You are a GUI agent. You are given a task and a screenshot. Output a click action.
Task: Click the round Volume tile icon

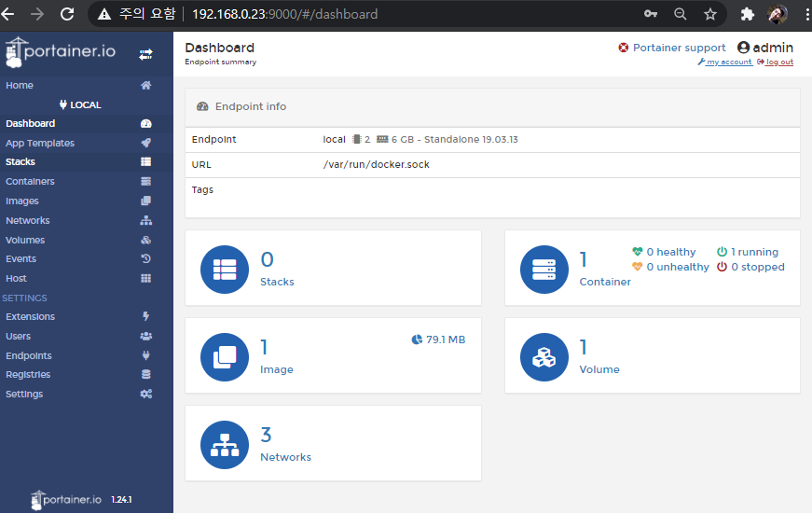(x=544, y=357)
